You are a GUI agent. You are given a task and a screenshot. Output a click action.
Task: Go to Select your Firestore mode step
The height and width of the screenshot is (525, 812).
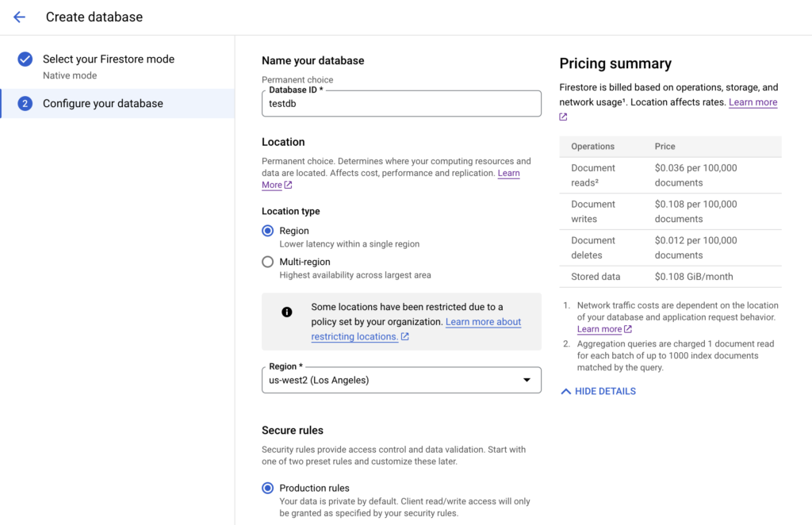[x=109, y=59]
